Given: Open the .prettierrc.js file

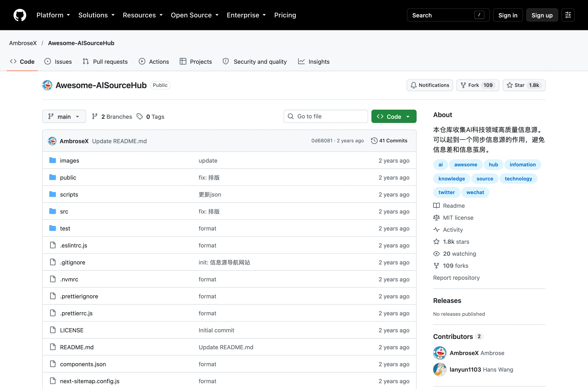Looking at the screenshot, I should 76,313.
